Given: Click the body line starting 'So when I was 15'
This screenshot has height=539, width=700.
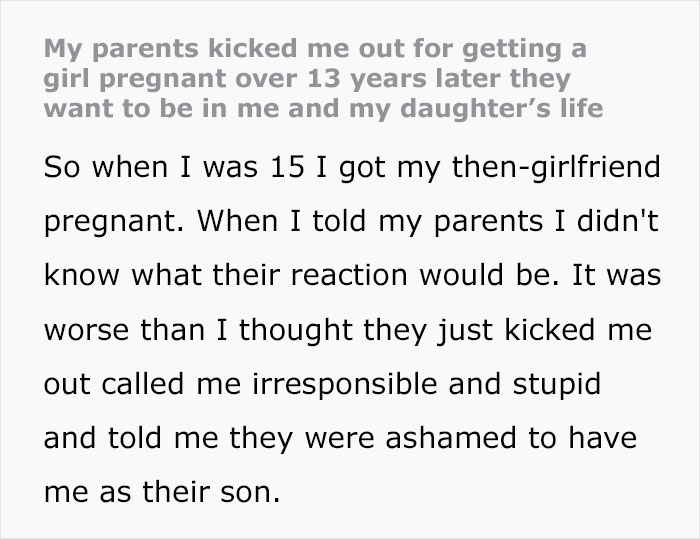Looking at the screenshot, I should click(x=352, y=168).
